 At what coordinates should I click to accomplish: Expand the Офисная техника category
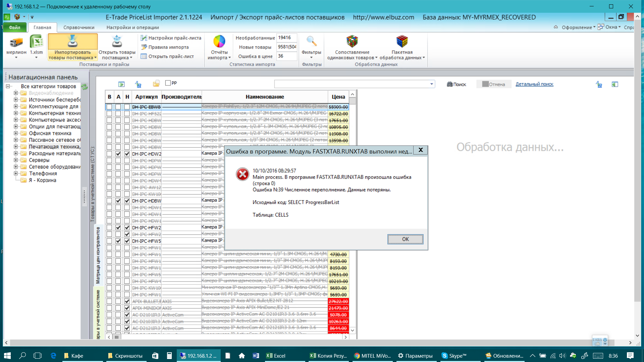[x=16, y=133]
